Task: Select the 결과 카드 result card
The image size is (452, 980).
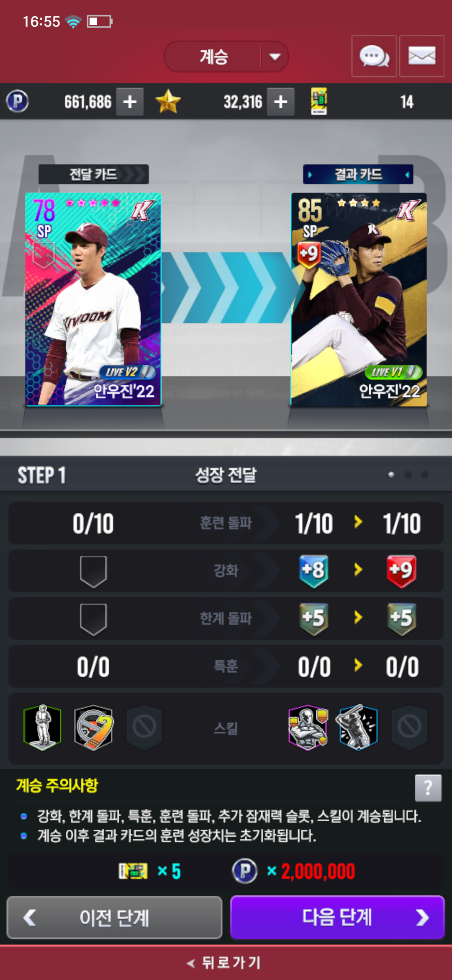Action: (359, 299)
